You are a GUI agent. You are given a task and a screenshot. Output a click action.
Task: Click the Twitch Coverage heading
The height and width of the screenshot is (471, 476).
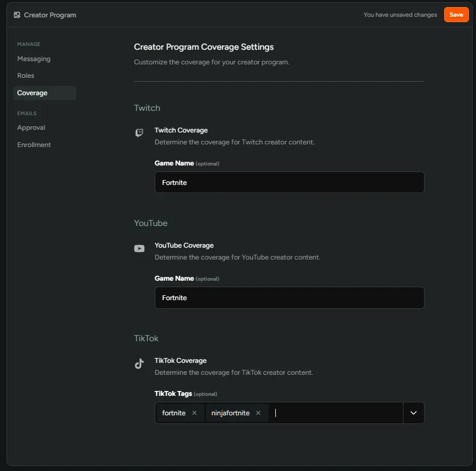coord(181,130)
